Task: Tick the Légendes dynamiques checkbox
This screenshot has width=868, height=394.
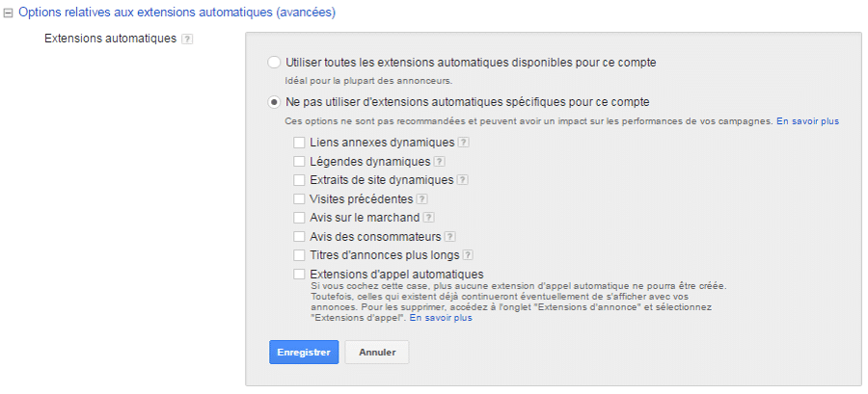Action: click(x=300, y=162)
